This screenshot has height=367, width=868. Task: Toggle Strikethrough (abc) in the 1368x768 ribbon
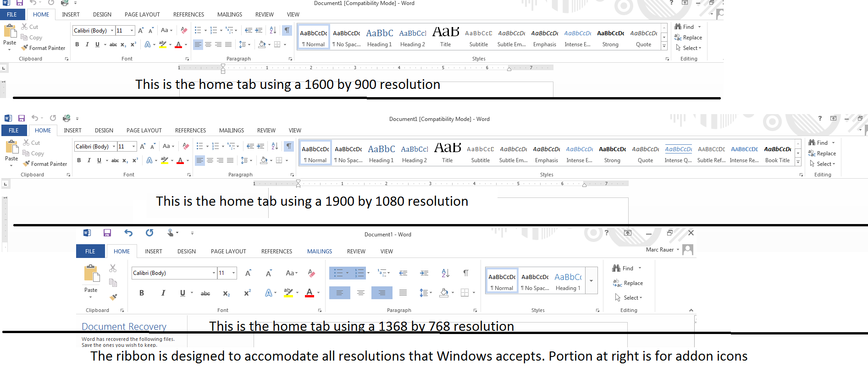(x=205, y=293)
